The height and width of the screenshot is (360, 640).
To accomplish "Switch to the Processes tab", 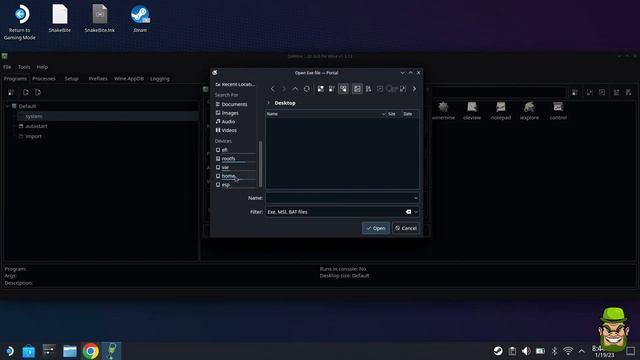I will [x=44, y=79].
